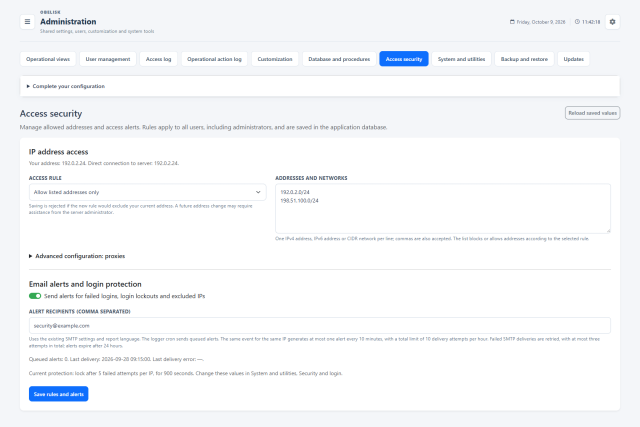Toggle the email alerts switch
This screenshot has height=427, width=640.
click(x=35, y=296)
